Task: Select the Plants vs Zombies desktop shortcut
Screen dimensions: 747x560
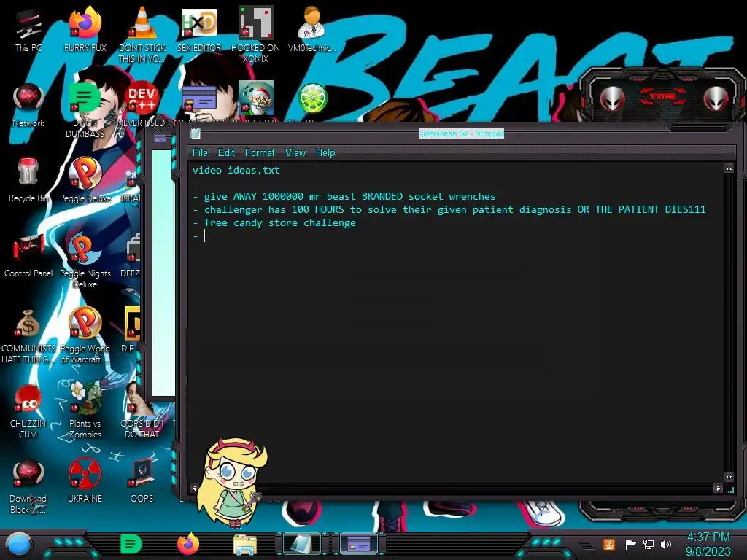Action: click(x=85, y=411)
